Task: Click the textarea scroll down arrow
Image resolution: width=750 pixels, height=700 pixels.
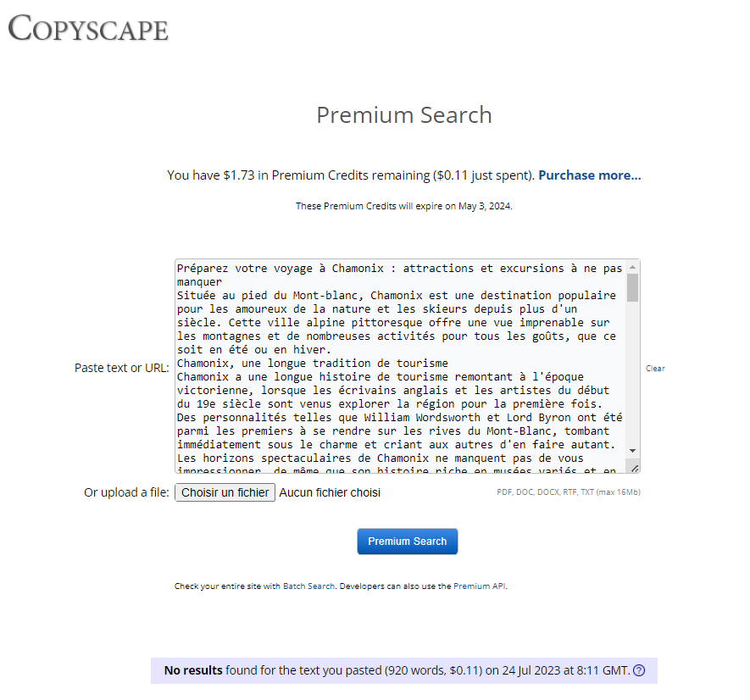Action: click(x=632, y=451)
